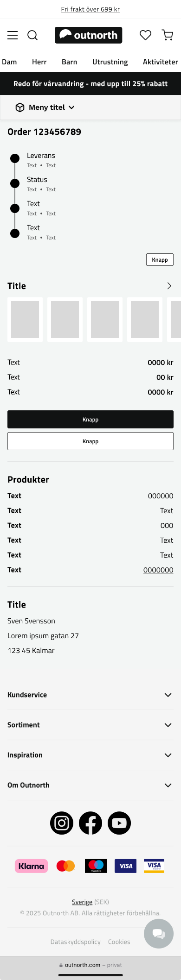Open the shopping cart icon
Screen dimensions: 181x980
[168, 35]
